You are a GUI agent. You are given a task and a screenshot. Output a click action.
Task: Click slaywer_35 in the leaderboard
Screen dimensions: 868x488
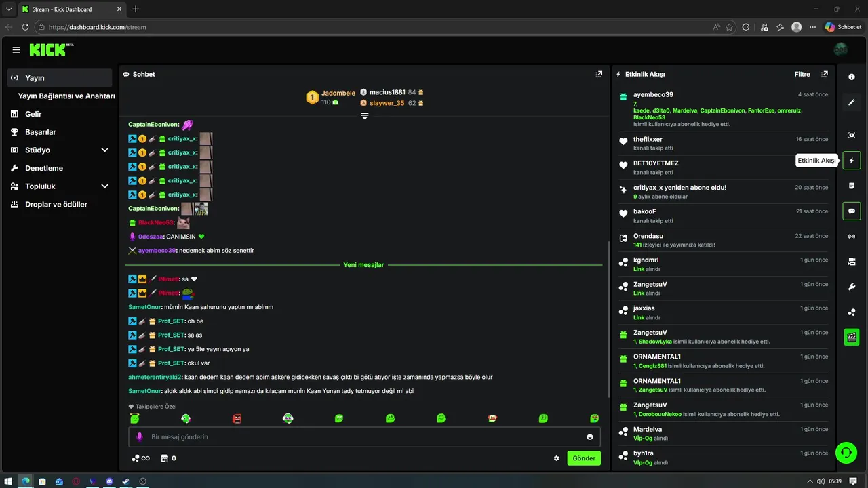pos(387,103)
